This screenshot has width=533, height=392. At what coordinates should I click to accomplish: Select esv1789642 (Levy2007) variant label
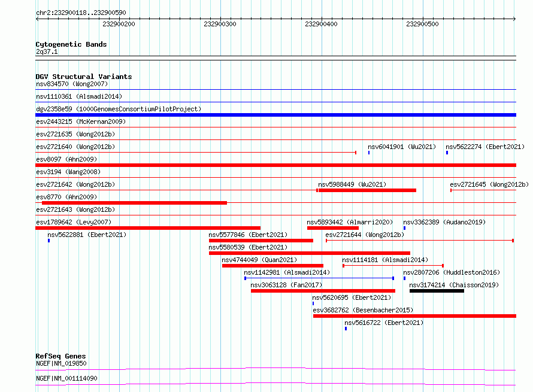point(74,222)
